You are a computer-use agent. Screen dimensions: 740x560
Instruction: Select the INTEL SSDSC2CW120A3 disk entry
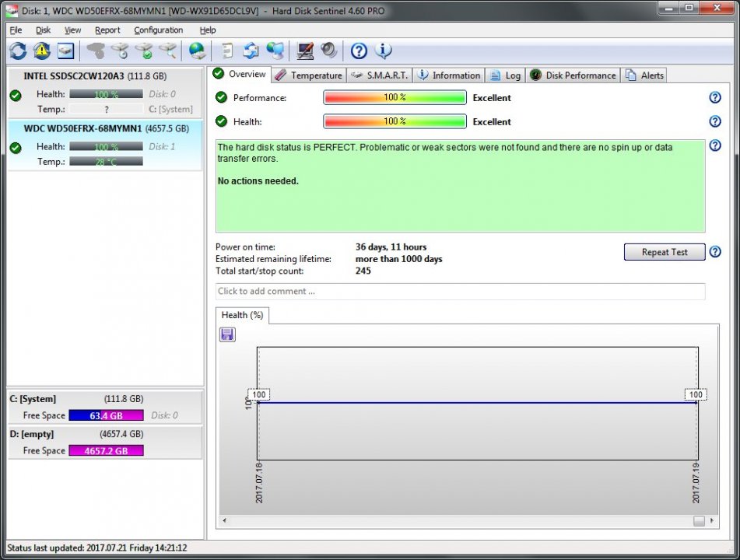coord(105,93)
